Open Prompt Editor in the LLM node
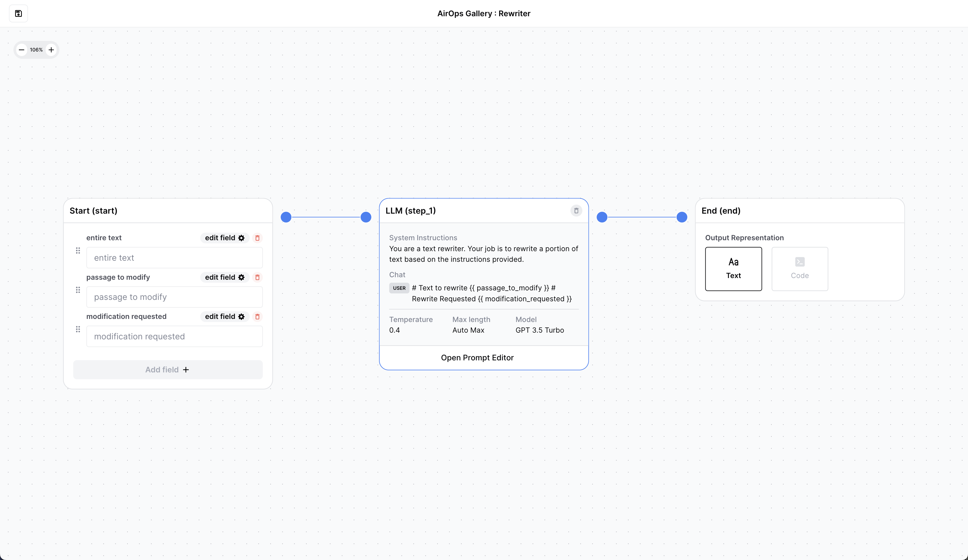 click(477, 358)
